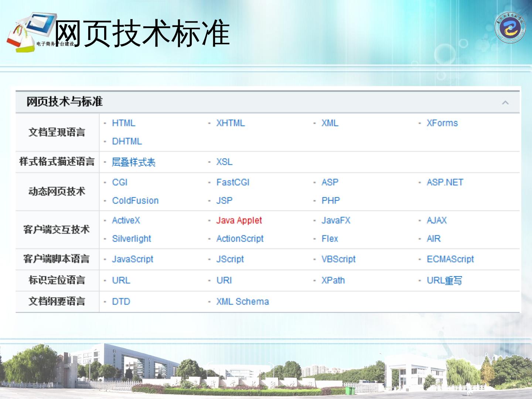Click the 网页技术与标准 header title

(x=64, y=102)
